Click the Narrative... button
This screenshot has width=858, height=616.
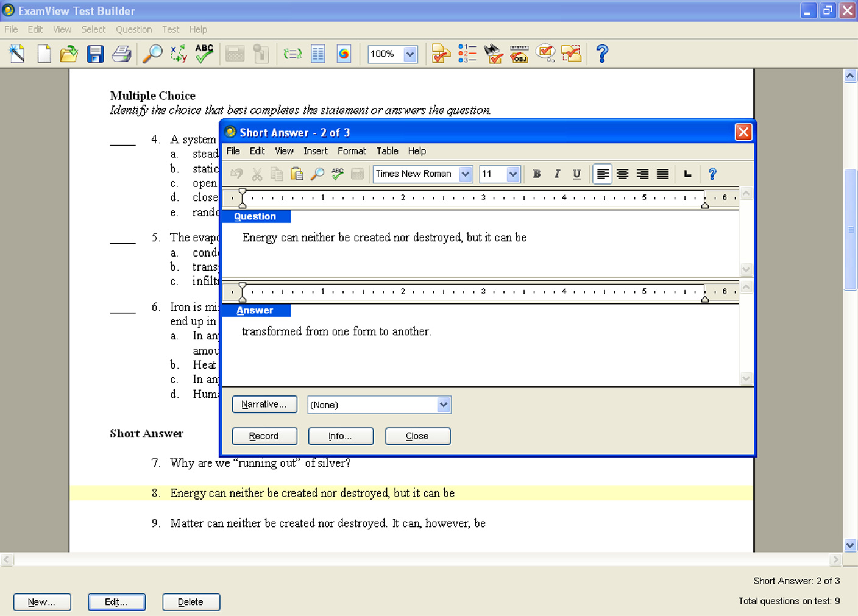pos(264,405)
